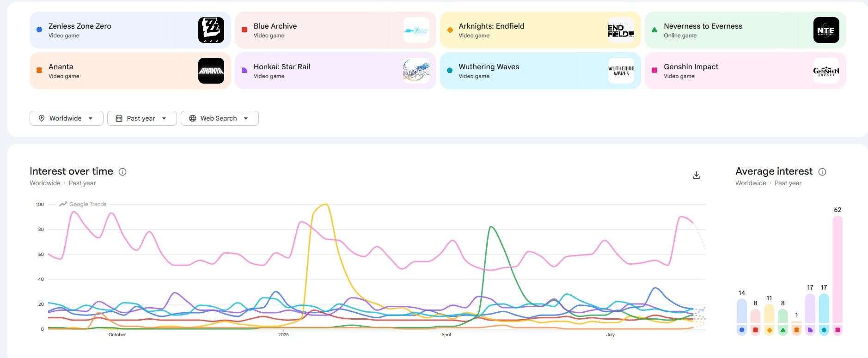Click the 80 label on the y-axis

point(41,229)
